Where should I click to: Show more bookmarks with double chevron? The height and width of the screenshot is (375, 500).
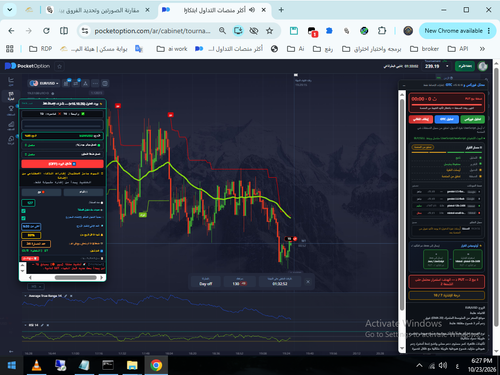[x=482, y=49]
